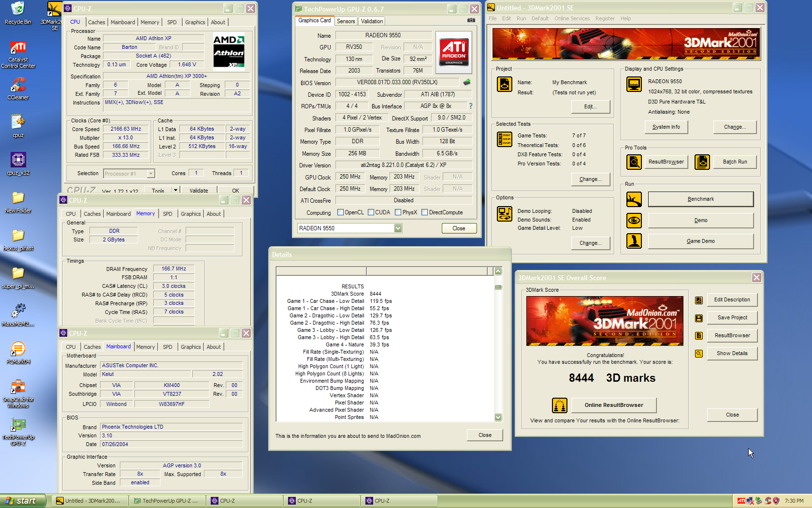
Task: Click the AMD Athlon XP processor logo
Action: [229, 51]
